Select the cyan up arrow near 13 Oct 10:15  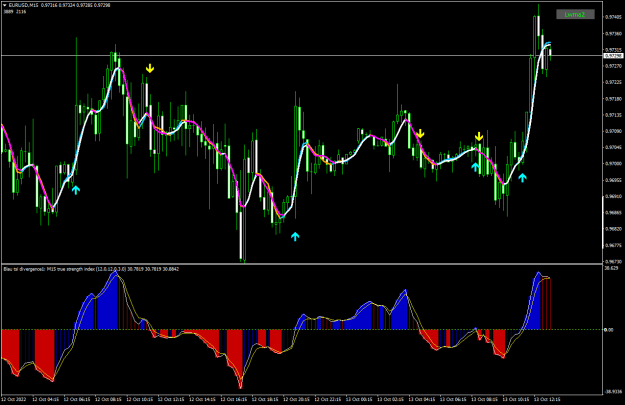coord(522,177)
